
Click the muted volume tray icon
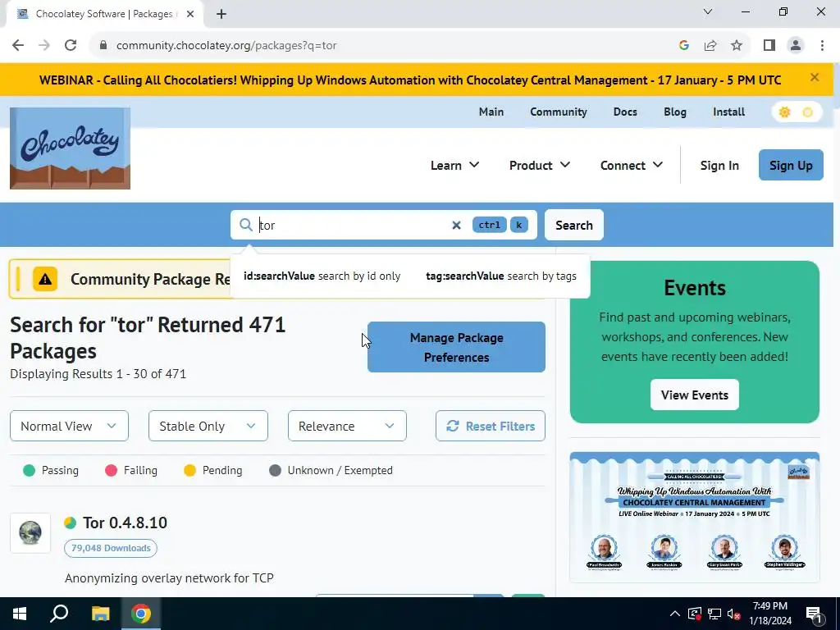[733, 614]
